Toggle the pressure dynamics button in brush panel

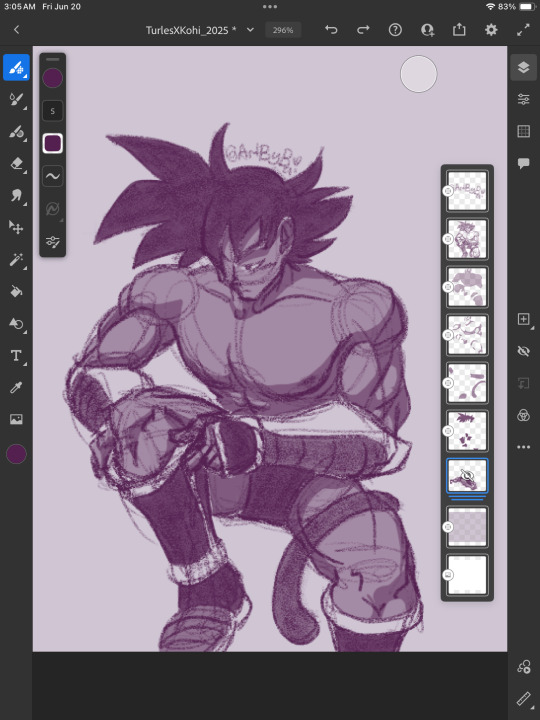(53, 209)
